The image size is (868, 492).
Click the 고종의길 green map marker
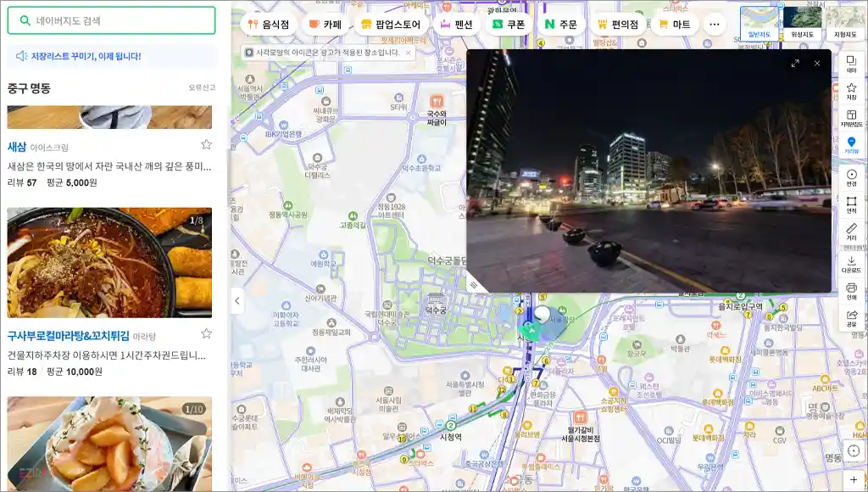[x=353, y=215]
